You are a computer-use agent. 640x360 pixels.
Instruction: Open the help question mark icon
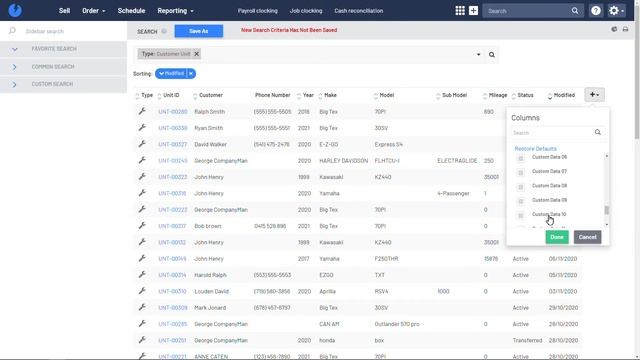click(x=596, y=11)
